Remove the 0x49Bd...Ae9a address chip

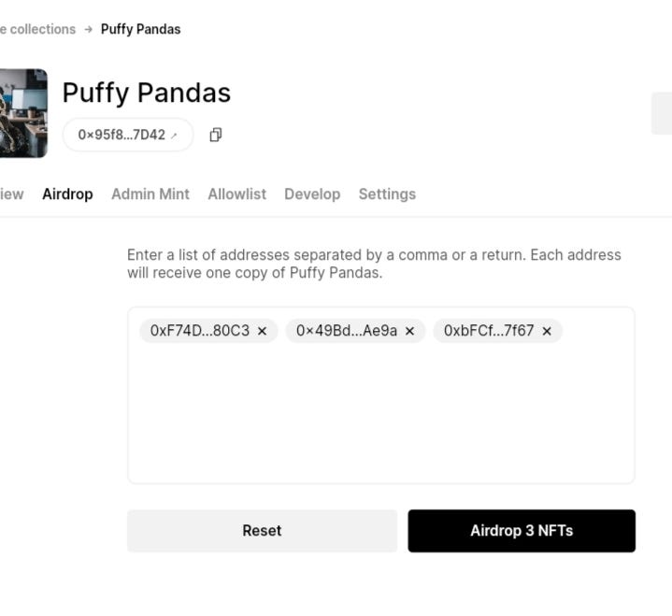click(409, 331)
